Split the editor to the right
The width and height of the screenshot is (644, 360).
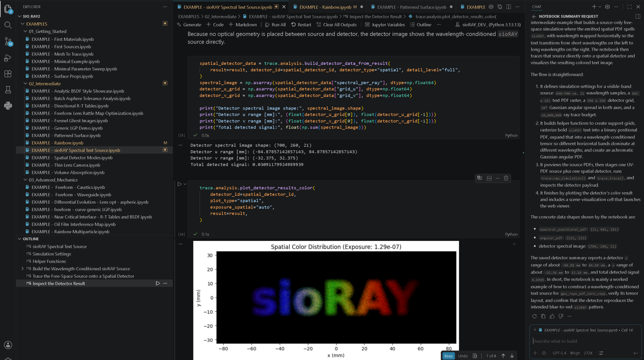[508, 7]
